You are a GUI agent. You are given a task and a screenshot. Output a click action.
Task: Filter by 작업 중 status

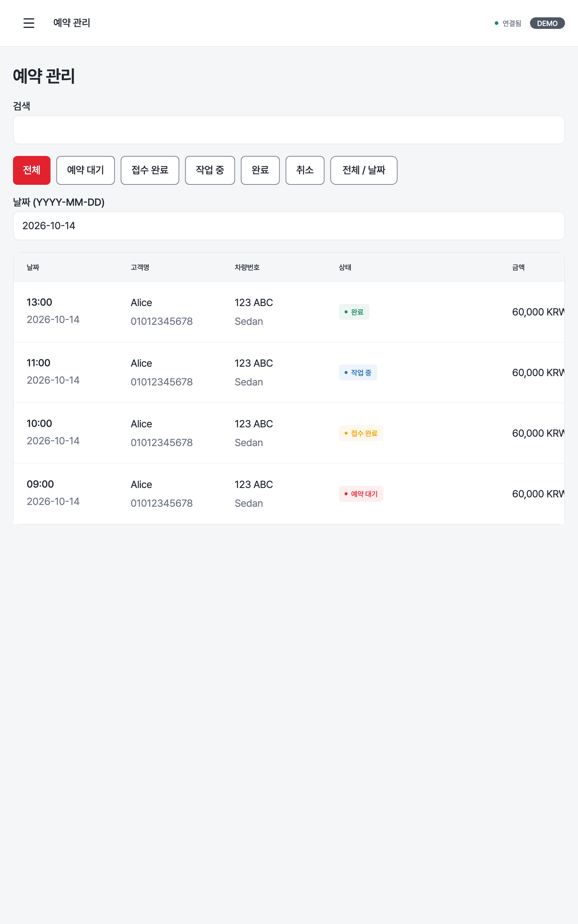[210, 170]
